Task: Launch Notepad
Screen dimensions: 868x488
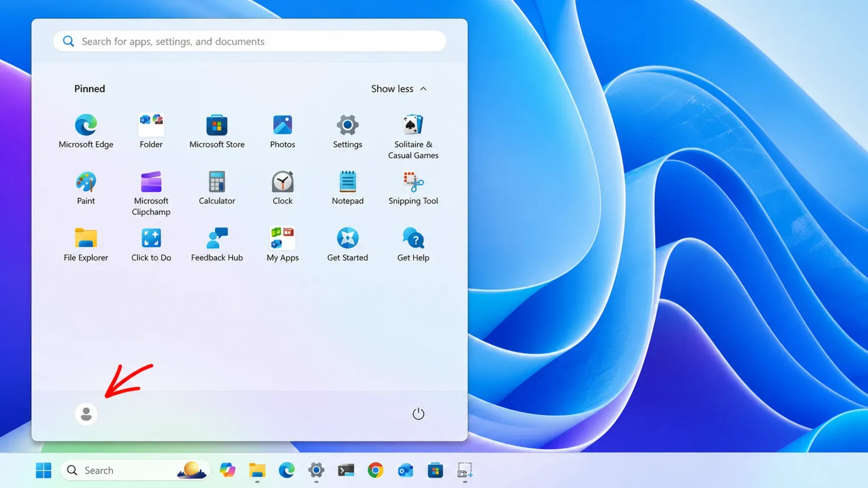Action: coord(348,188)
